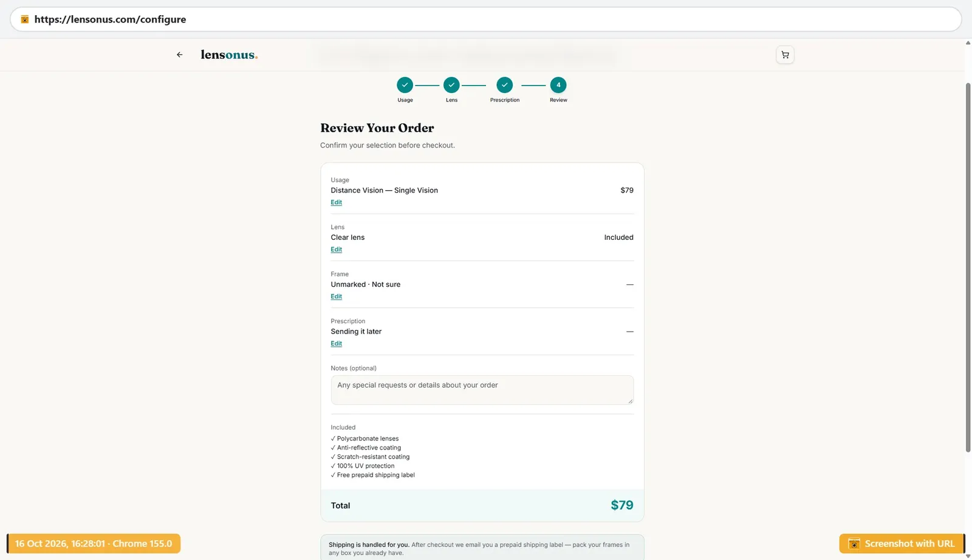Click the 'Free prepaid shipping label' item

point(372,475)
